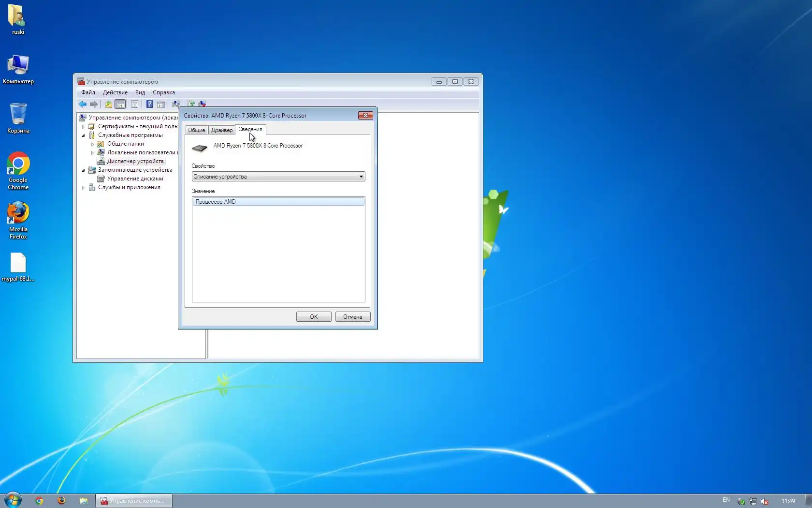Collapse the Служебные программы tree node

(x=83, y=135)
